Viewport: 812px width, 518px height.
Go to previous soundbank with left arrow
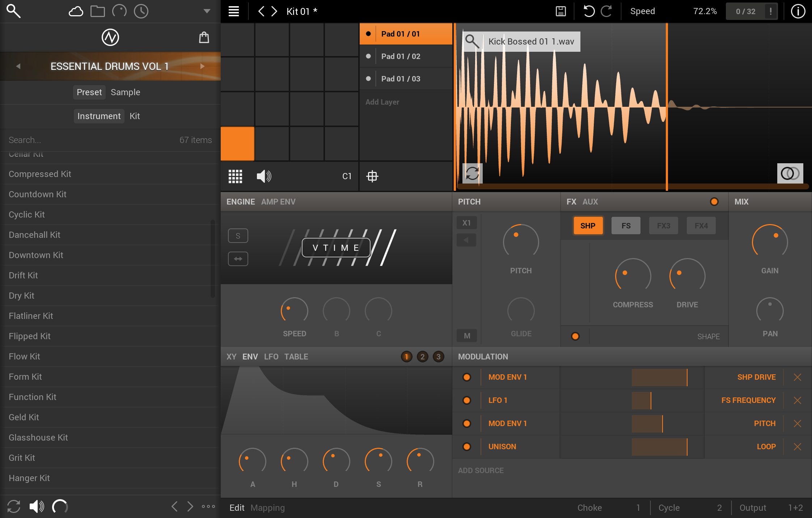point(18,66)
